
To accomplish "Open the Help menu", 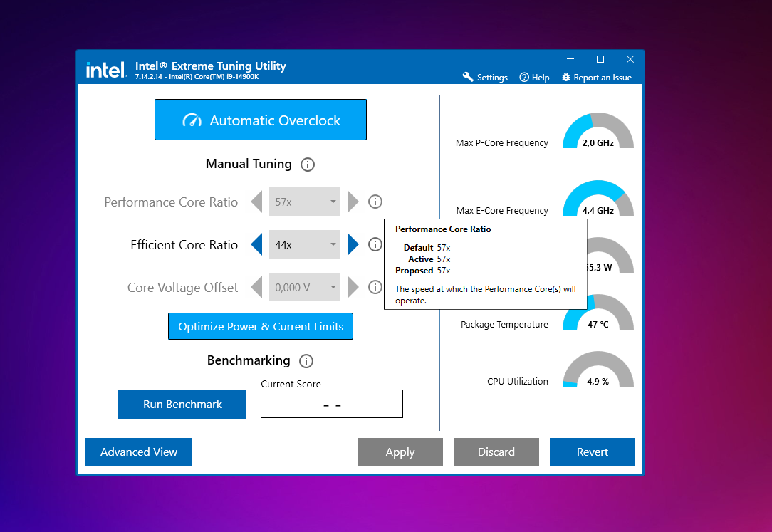I will coord(535,77).
